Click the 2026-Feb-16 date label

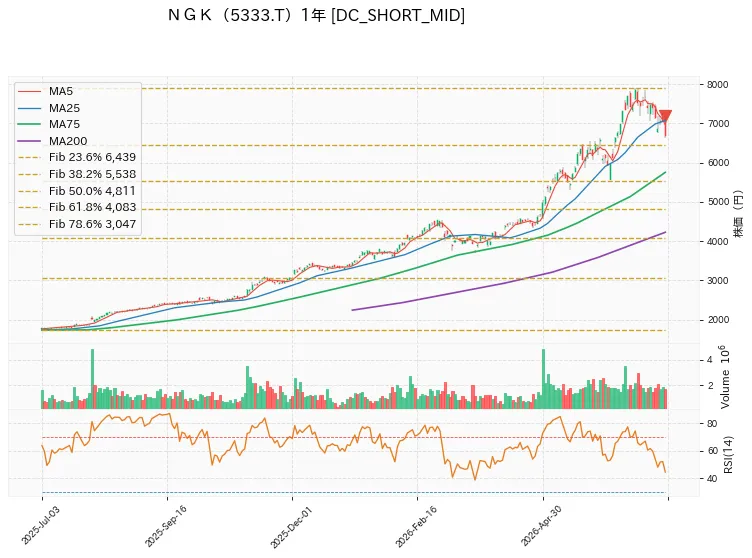tap(416, 526)
